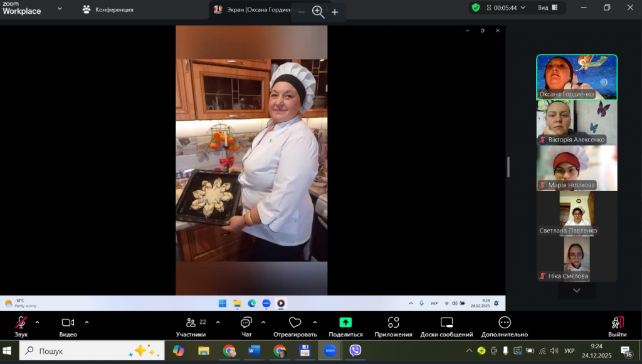Open the Zoom Workplace dropdown menu
The height and width of the screenshot is (364, 642).
[x=60, y=9]
